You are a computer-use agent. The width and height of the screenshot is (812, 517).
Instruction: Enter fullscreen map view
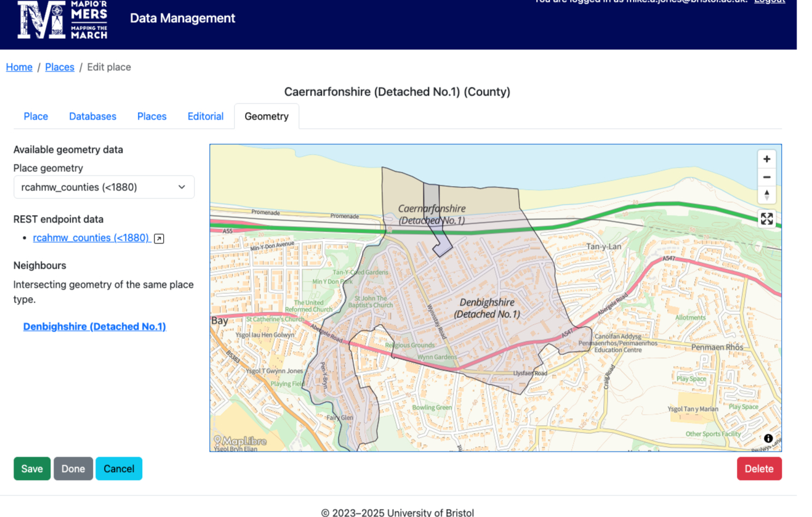click(766, 219)
